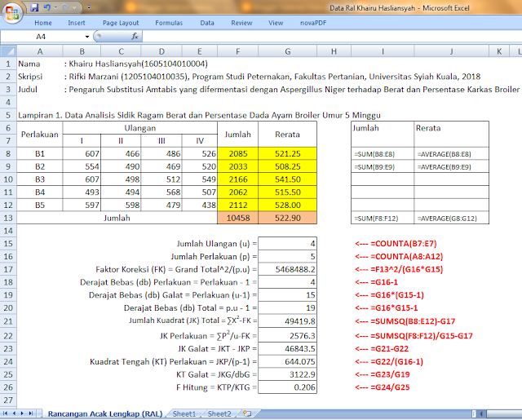
Task: Select cell with total 10458
Action: tap(237, 218)
